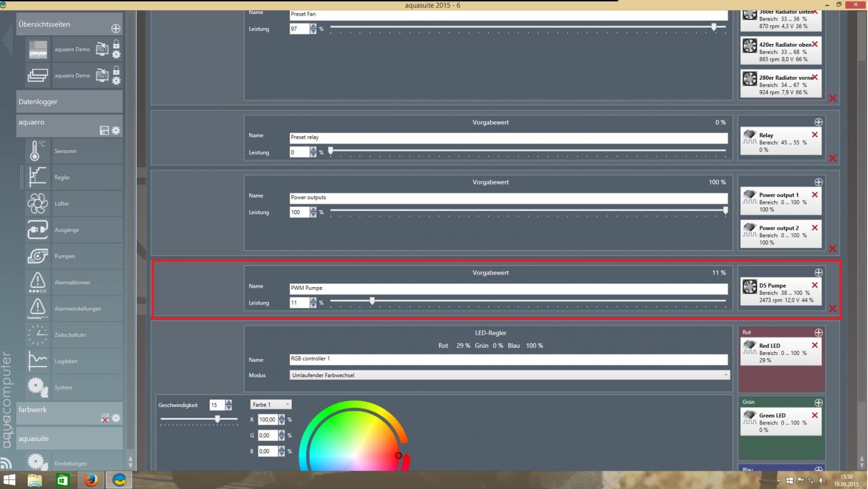This screenshot has width=868, height=489.
Task: Click the monitor icon of first aquaero Demo page
Action: click(102, 49)
